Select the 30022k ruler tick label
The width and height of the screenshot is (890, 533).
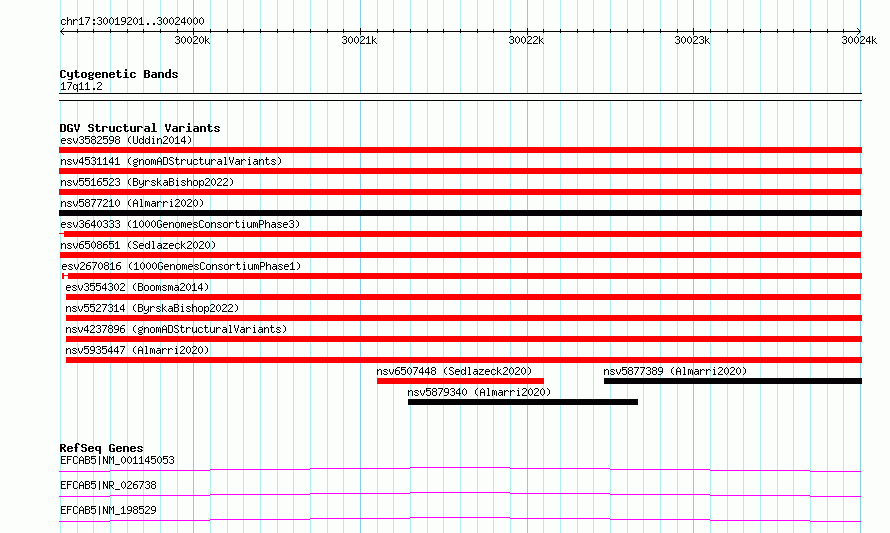coord(526,40)
